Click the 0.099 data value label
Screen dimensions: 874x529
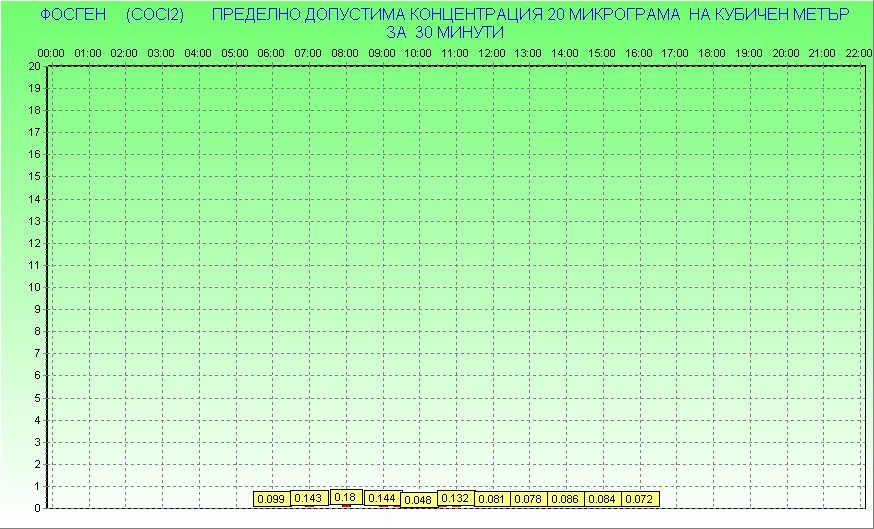271,499
